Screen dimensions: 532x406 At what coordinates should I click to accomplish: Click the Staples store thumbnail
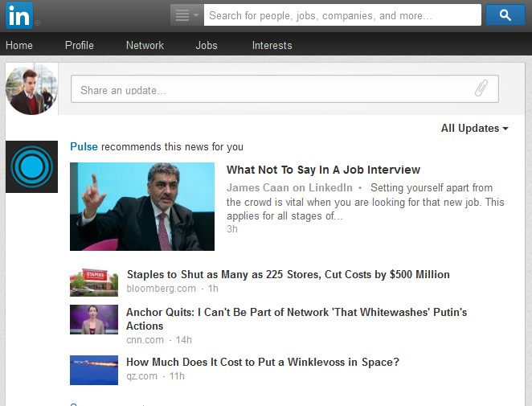pyautogui.click(x=94, y=282)
